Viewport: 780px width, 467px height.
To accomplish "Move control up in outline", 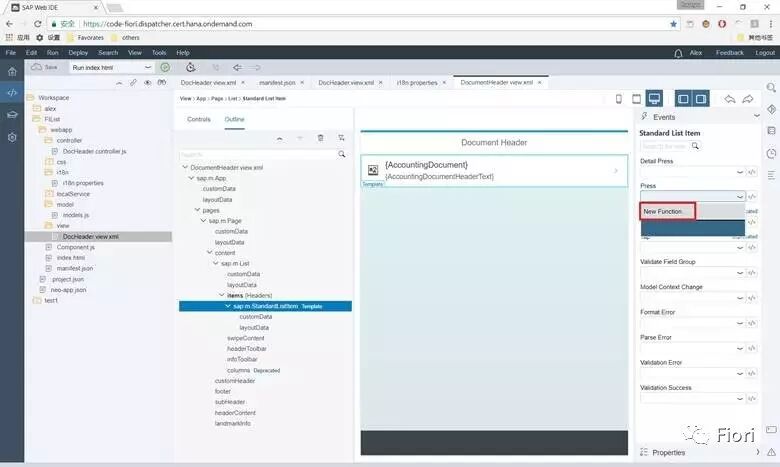I will point(280,138).
